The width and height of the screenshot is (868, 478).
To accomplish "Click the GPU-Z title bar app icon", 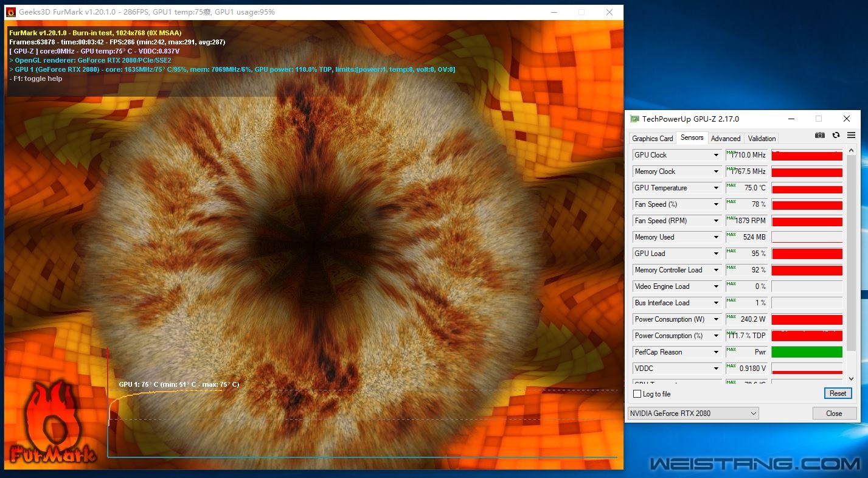I will click(x=634, y=119).
